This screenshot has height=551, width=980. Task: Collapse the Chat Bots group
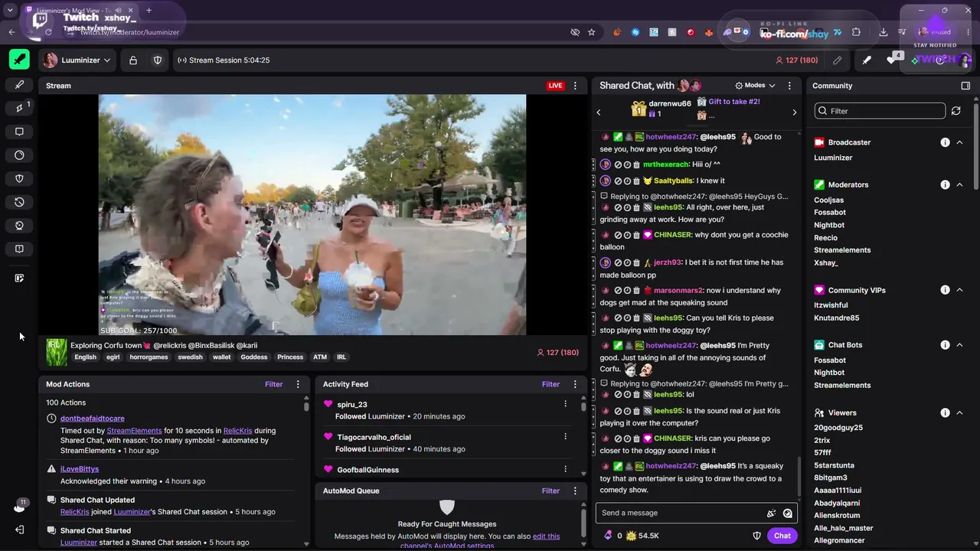(959, 345)
